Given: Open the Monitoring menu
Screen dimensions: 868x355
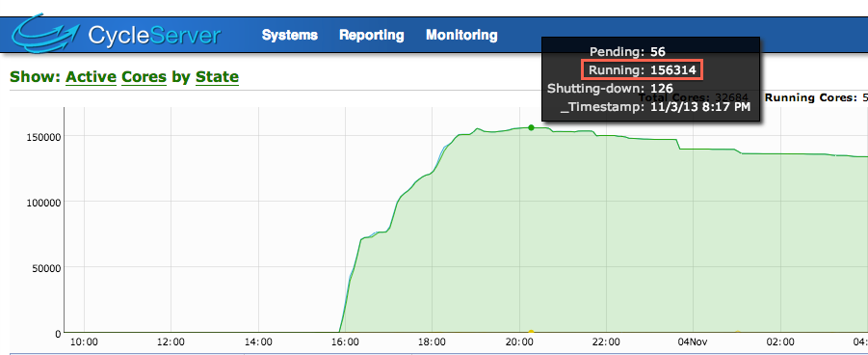Looking at the screenshot, I should click(461, 35).
